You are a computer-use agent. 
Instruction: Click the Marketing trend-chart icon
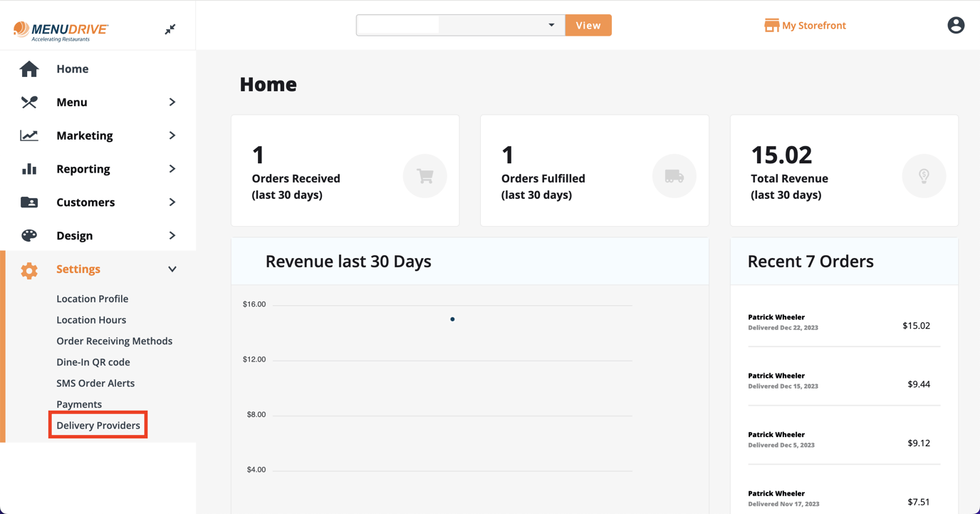tap(28, 135)
